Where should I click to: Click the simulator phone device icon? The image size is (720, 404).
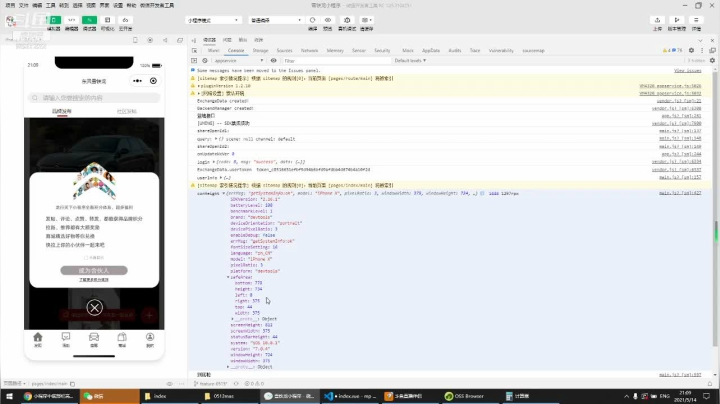[x=135, y=40]
